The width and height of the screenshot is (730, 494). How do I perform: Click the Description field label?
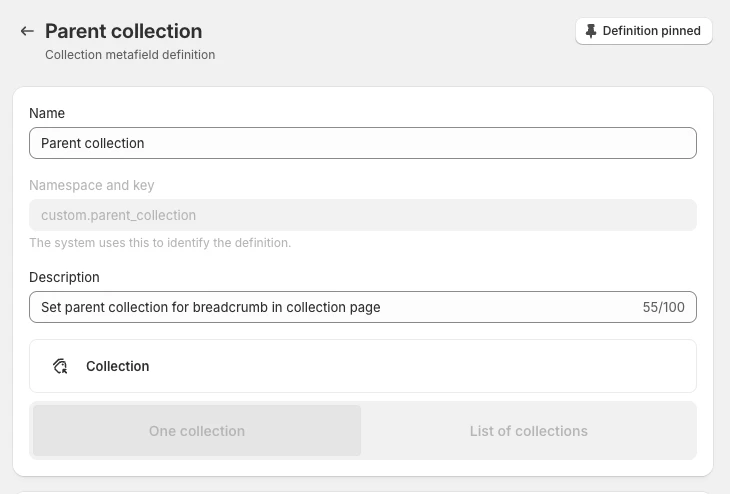64,277
